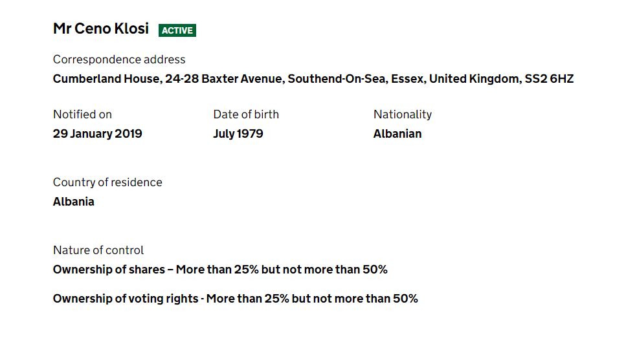Select the Nationality label
Image resolution: width=626 pixels, height=364 pixels.
tap(403, 114)
